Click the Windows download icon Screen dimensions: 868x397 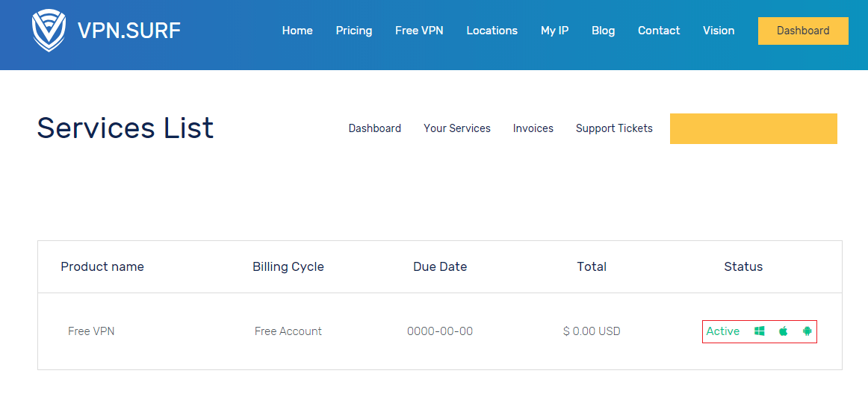pos(760,331)
